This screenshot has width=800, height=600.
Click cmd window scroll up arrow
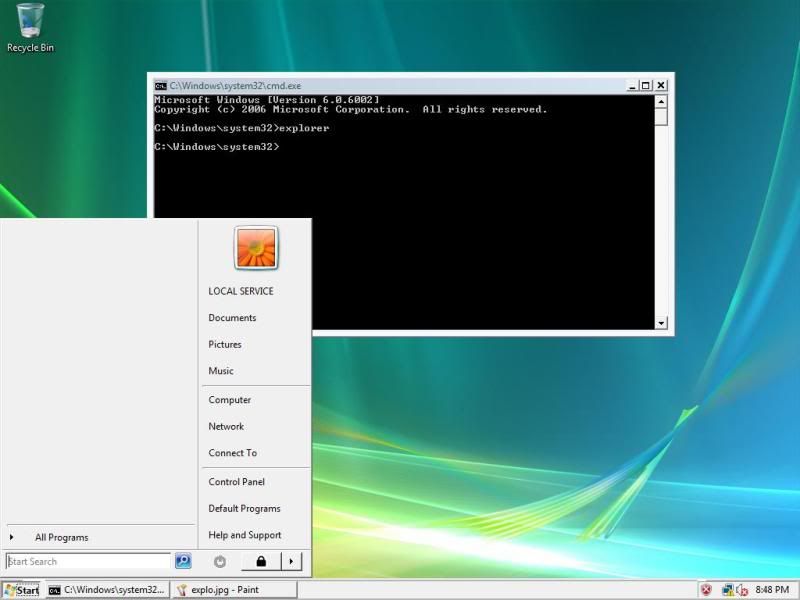pos(661,102)
